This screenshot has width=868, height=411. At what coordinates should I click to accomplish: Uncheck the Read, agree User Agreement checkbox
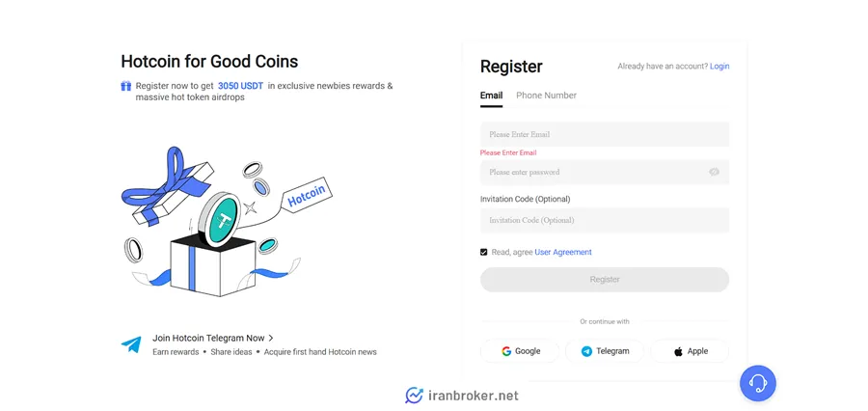484,252
